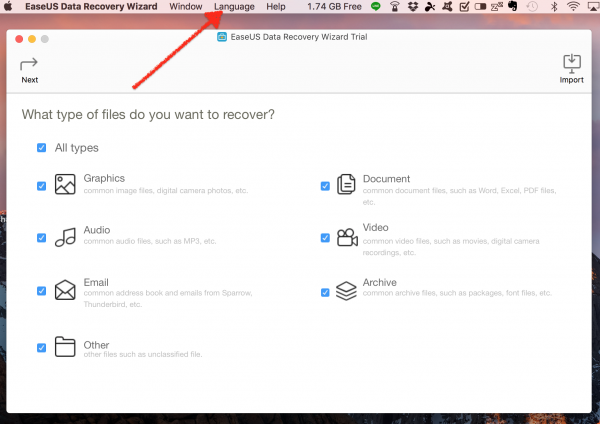600x424 pixels.
Task: Click the spiky badge menu bar icon
Action: click(x=447, y=6)
